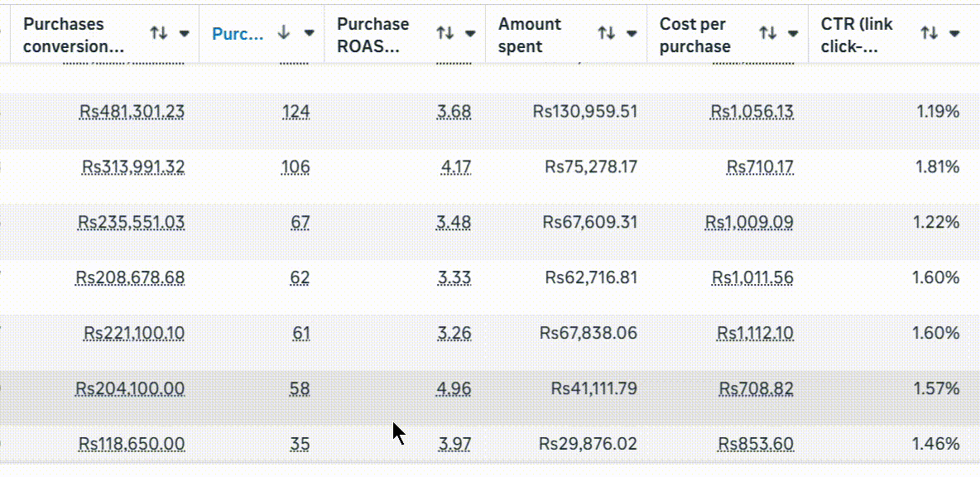Click purchases count 106
The width and height of the screenshot is (980, 477).
point(295,167)
